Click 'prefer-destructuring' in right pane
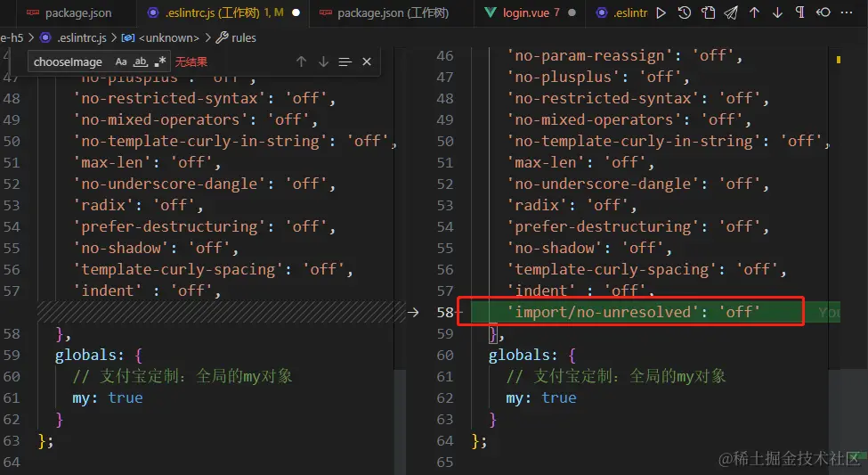Viewport: 868px width, 475px height. 603,226
